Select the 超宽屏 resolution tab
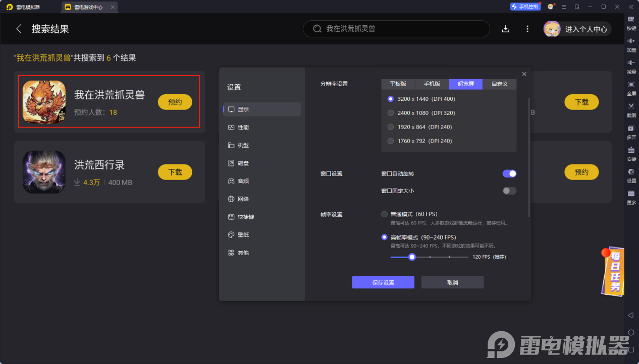The width and height of the screenshot is (639, 364). pyautogui.click(x=466, y=84)
